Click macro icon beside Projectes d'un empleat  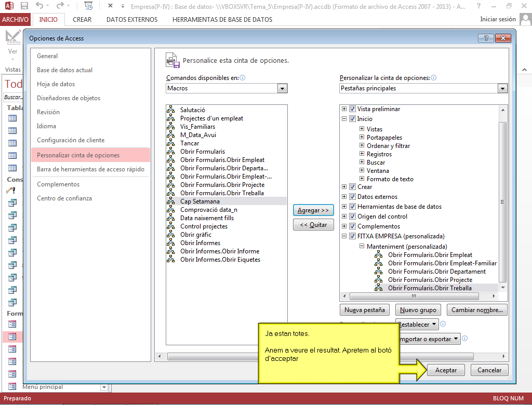pyautogui.click(x=170, y=118)
